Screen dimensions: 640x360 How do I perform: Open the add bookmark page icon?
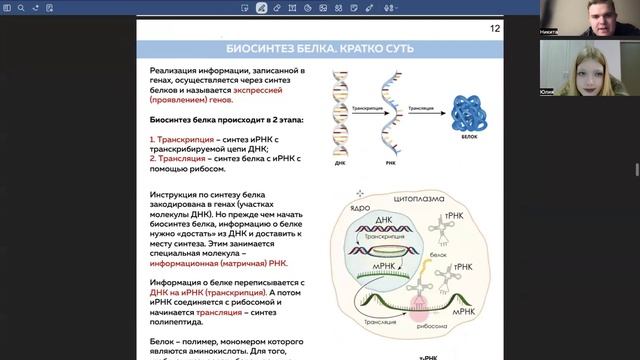click(x=49, y=8)
